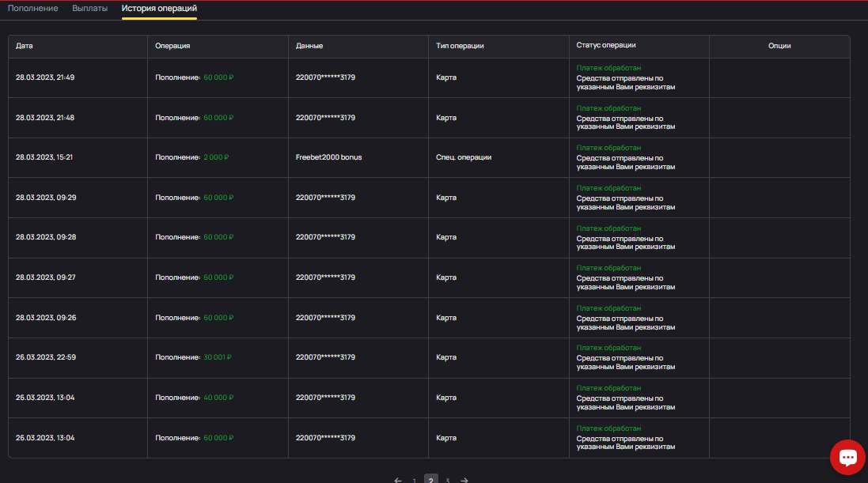
Task: Go to previous page with left arrow
Action: tap(397, 480)
